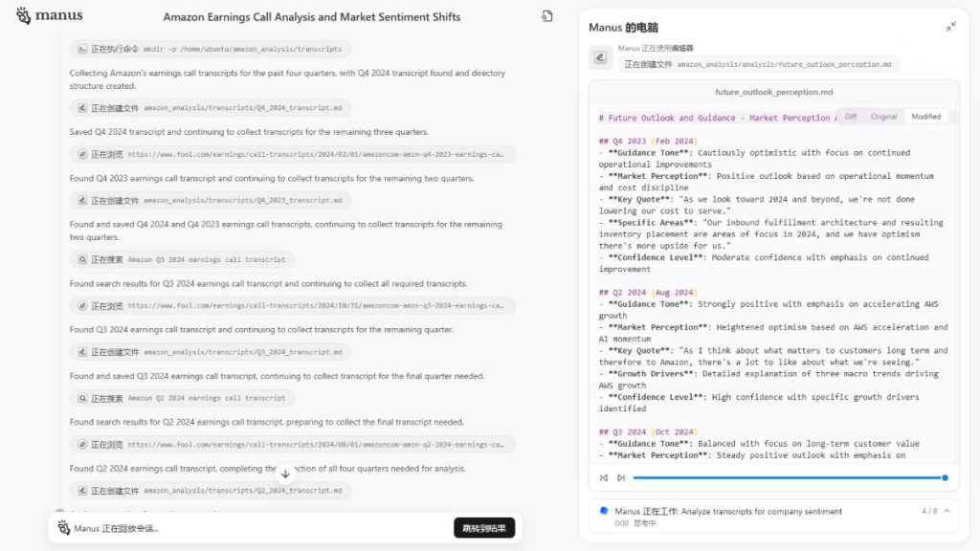This screenshot has height=551, width=980.
Task: Click the terminal icon on the mkdir step
Action: click(82, 49)
